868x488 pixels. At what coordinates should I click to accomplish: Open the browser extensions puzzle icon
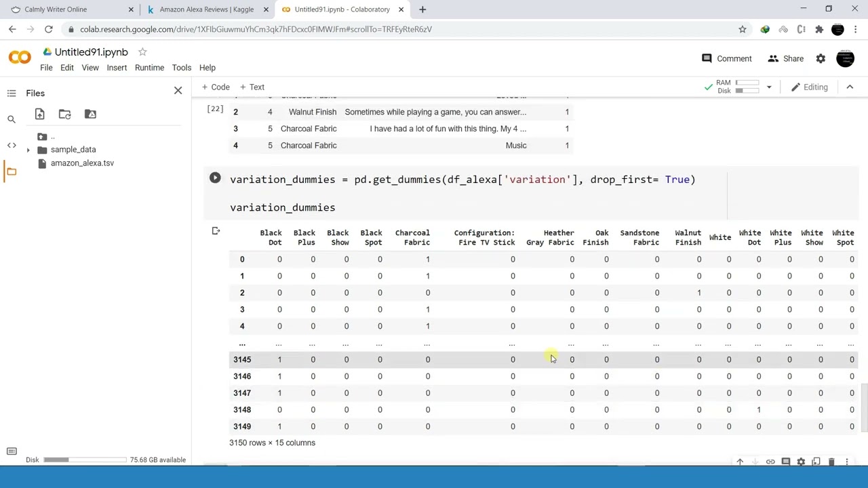coord(819,29)
